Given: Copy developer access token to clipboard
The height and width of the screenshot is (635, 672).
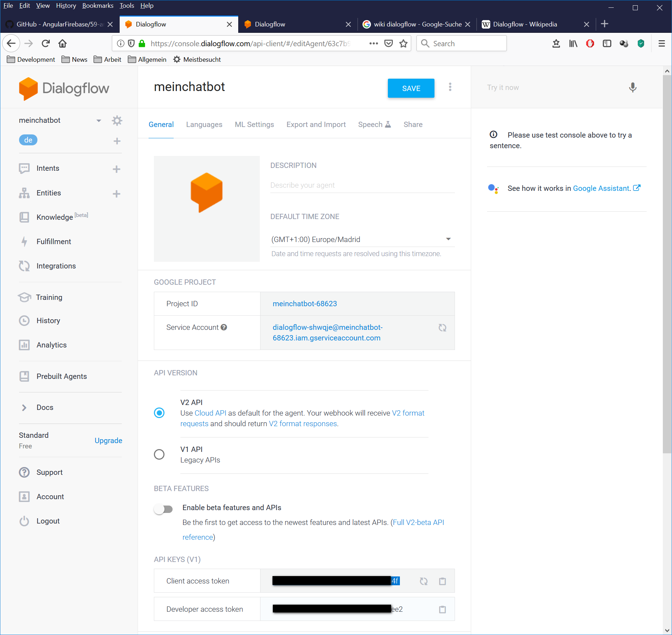Looking at the screenshot, I should coord(442,609).
